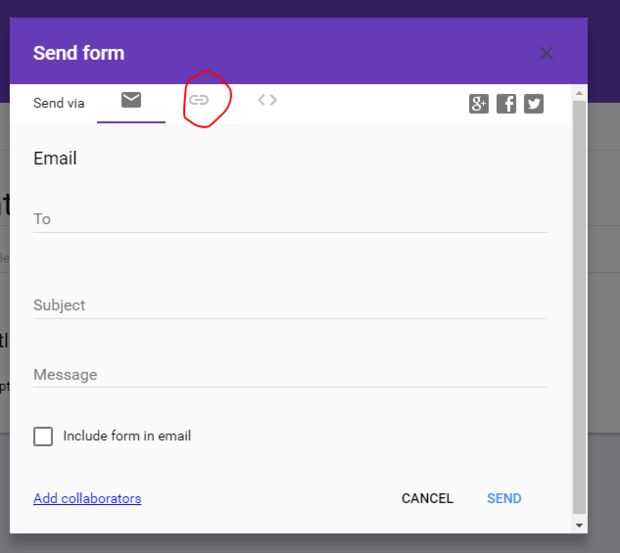Image resolution: width=620 pixels, height=553 pixels.
Task: Share form via Facebook icon
Action: (507, 104)
